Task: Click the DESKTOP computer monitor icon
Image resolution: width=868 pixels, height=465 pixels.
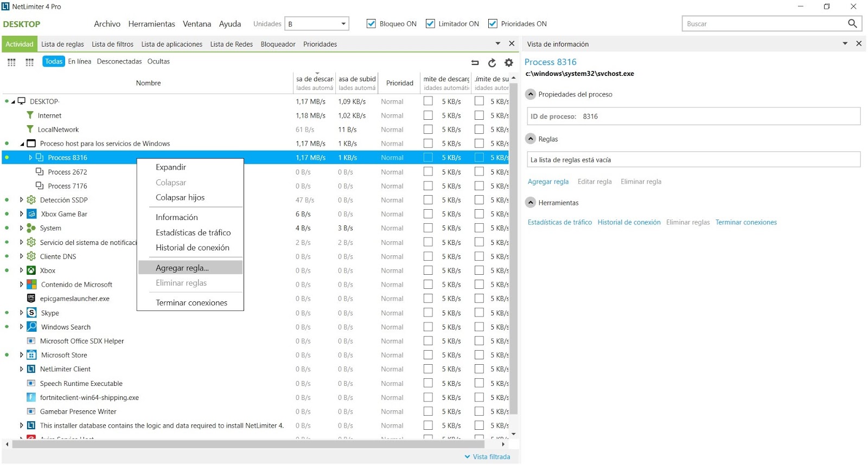Action: (22, 101)
